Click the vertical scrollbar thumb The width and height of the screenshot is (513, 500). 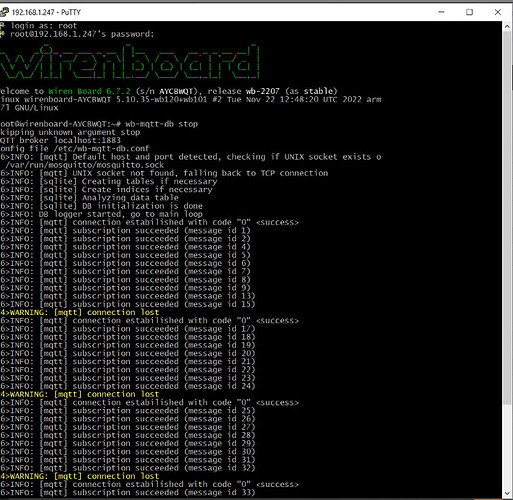[507, 218]
